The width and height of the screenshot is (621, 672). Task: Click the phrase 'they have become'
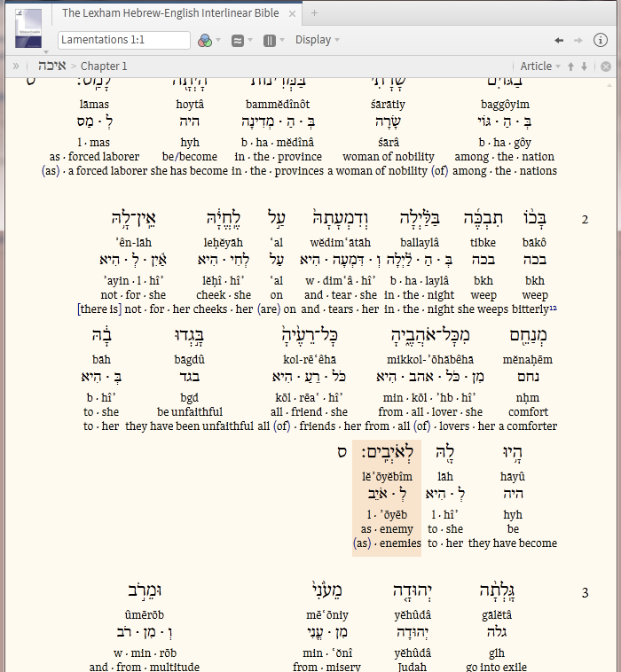point(513,543)
